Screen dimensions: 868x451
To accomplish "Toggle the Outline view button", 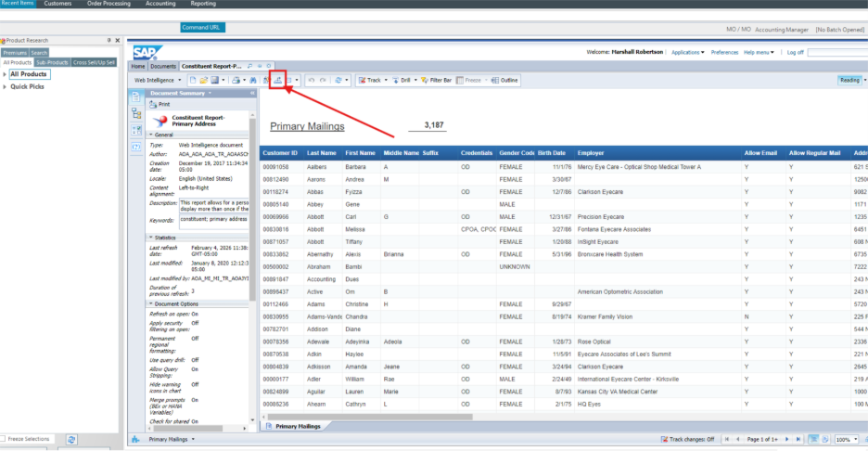I will (x=505, y=81).
